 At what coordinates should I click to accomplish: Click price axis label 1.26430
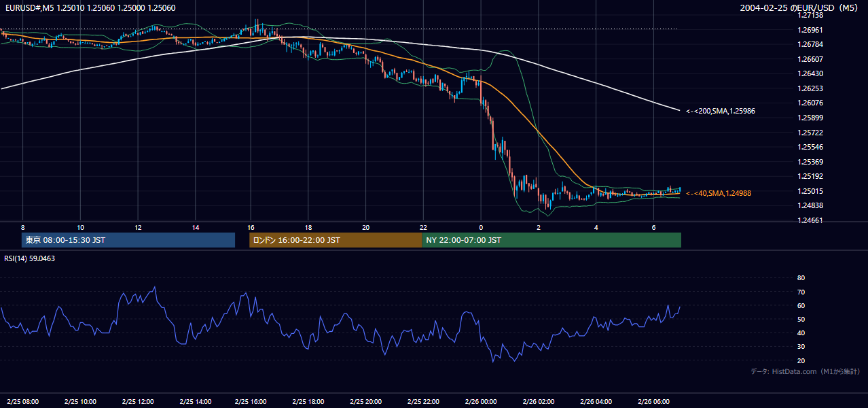pos(811,73)
